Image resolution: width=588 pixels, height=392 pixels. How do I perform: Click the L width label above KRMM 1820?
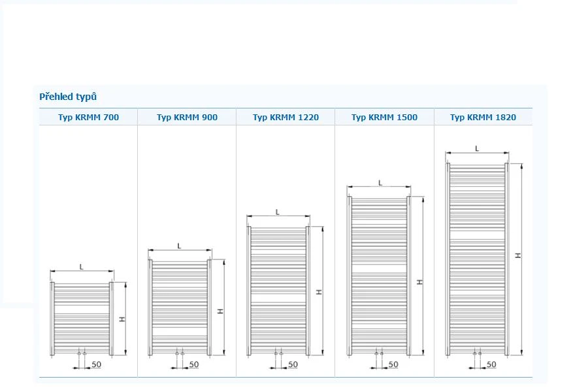click(477, 148)
